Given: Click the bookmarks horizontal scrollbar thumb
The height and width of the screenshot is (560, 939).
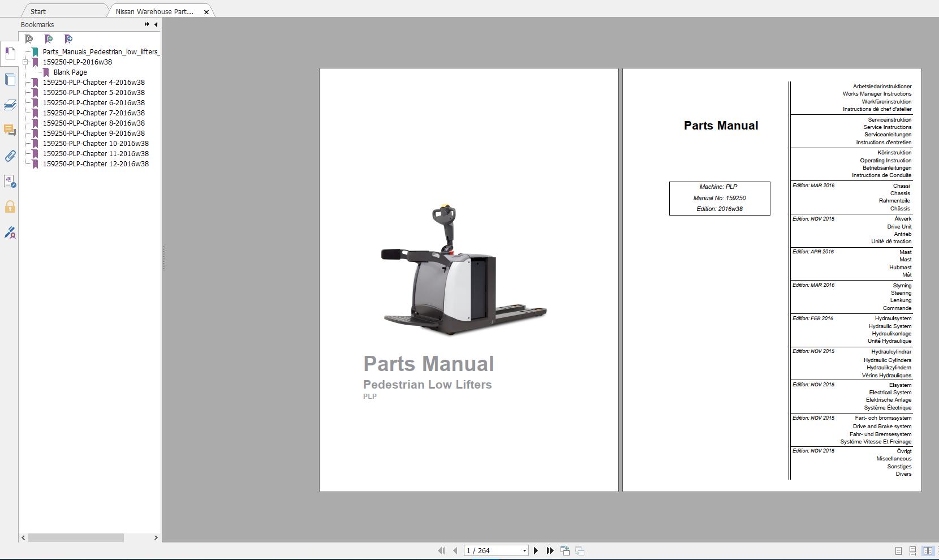Looking at the screenshot, I should [x=76, y=538].
